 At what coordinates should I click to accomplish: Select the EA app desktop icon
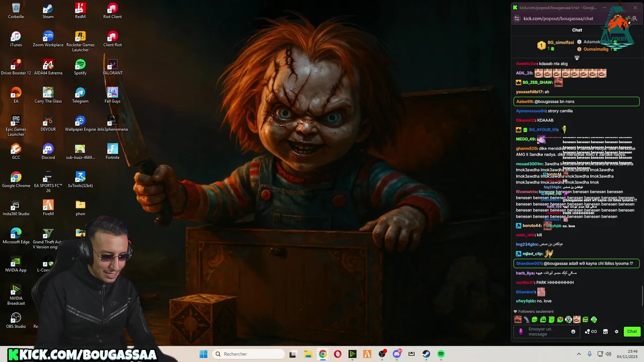[16, 95]
